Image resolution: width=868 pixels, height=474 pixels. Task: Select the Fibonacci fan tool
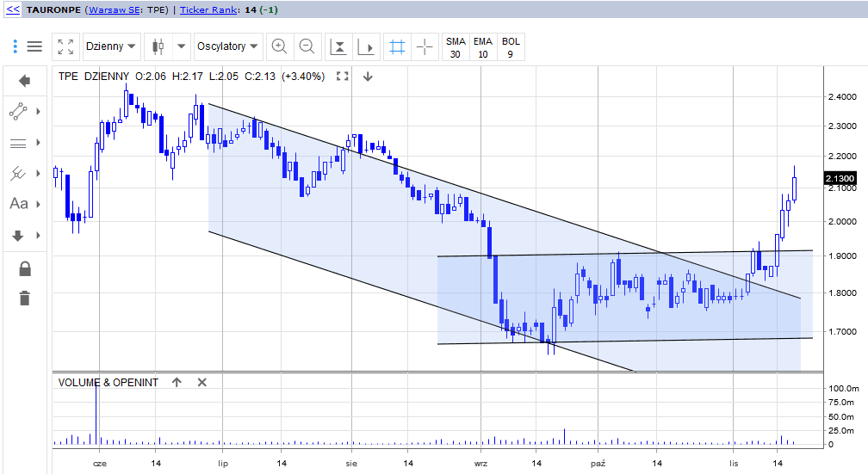click(18, 174)
